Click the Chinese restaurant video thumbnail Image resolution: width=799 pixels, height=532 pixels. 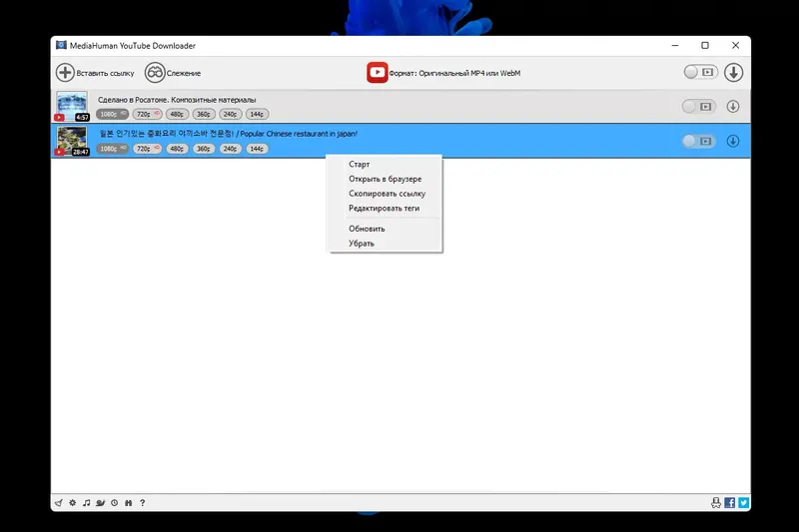71,141
